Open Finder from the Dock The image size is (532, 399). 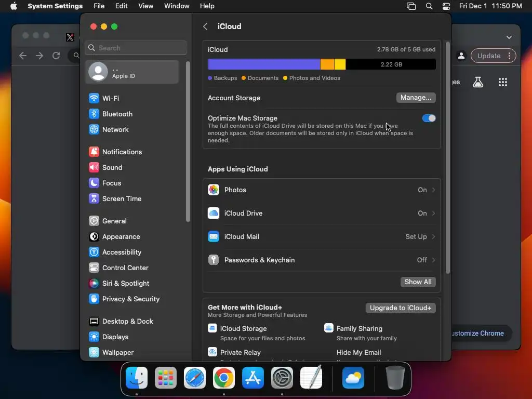(137, 378)
